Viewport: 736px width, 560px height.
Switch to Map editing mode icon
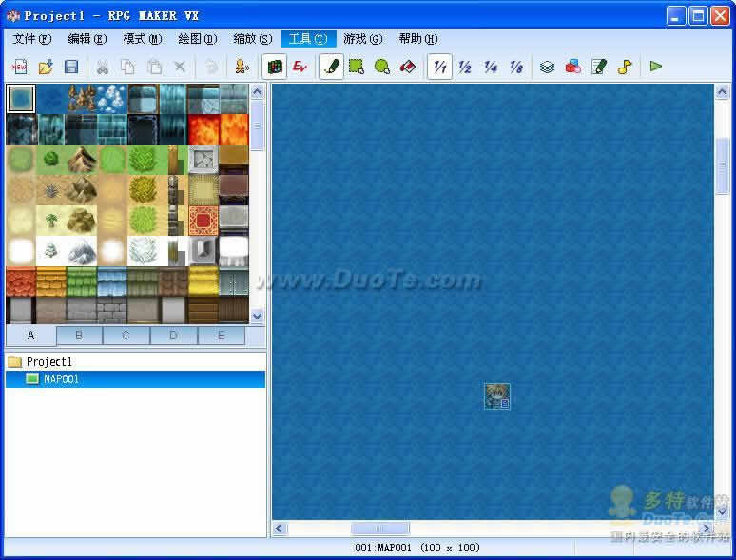(x=274, y=67)
